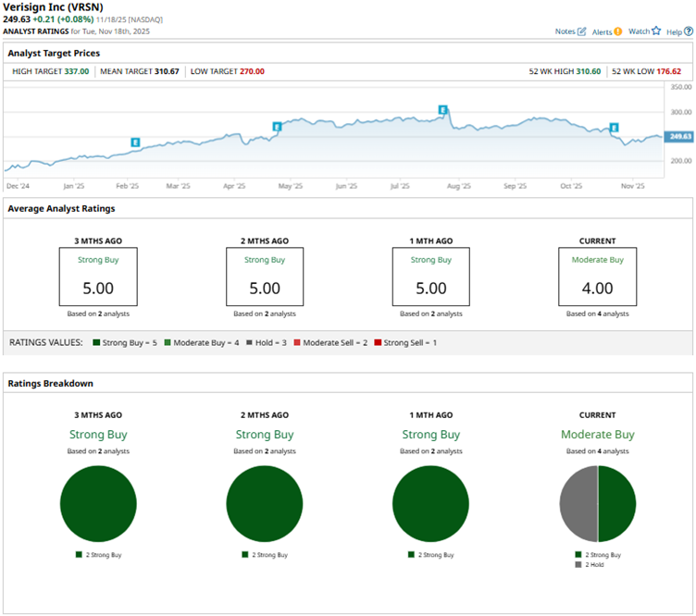Click the Alerts bell icon
The image size is (696, 616).
pyautogui.click(x=618, y=31)
